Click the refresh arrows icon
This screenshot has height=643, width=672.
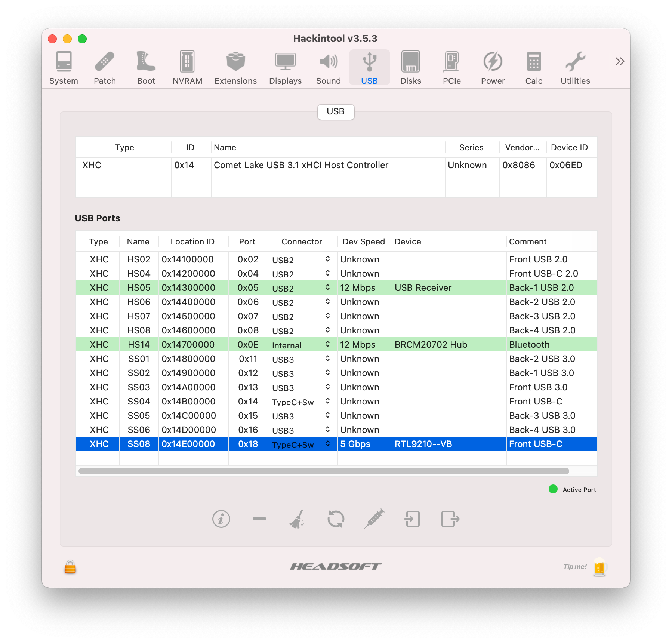coord(336,519)
